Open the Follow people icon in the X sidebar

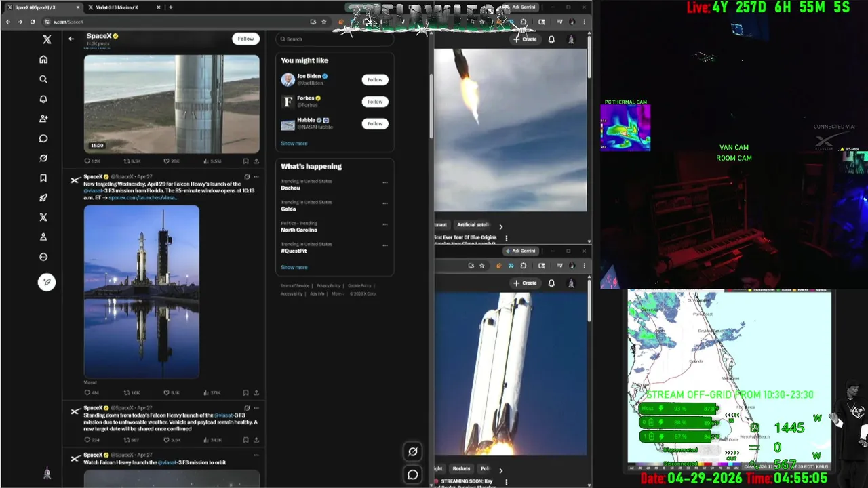pyautogui.click(x=43, y=119)
